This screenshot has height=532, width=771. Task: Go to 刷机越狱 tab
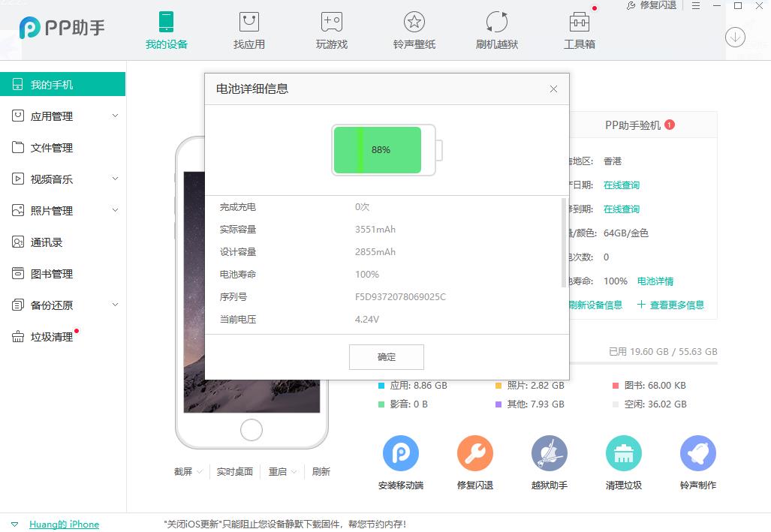[x=497, y=31]
